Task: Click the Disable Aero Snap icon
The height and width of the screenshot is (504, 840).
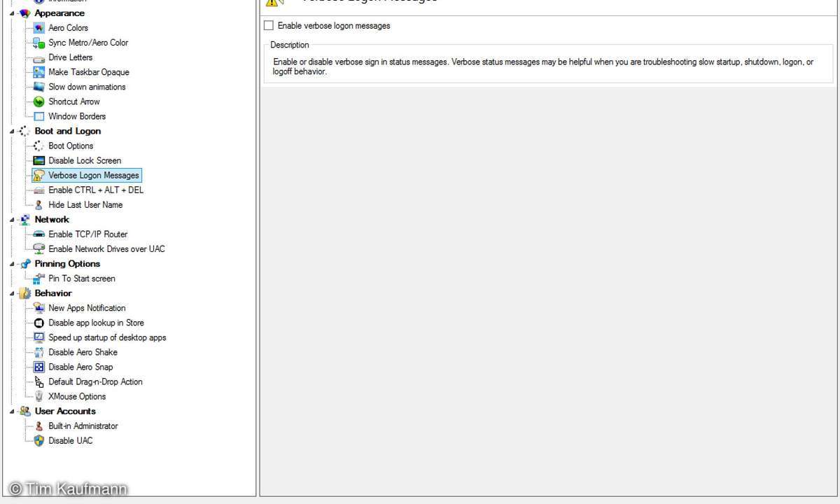Action: click(x=39, y=367)
